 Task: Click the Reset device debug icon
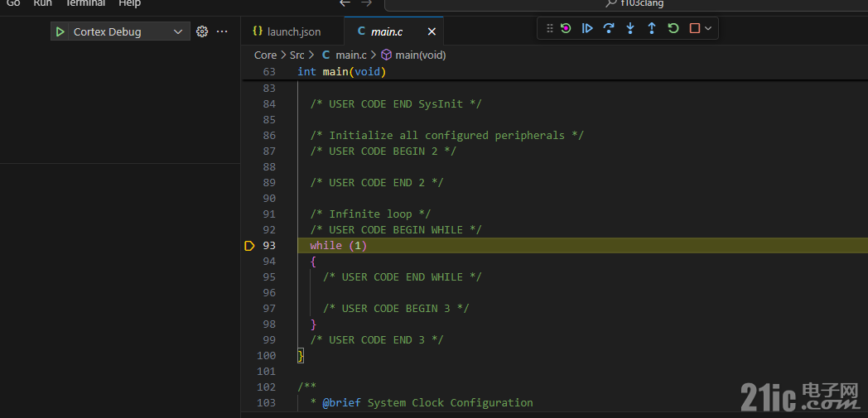tap(565, 28)
